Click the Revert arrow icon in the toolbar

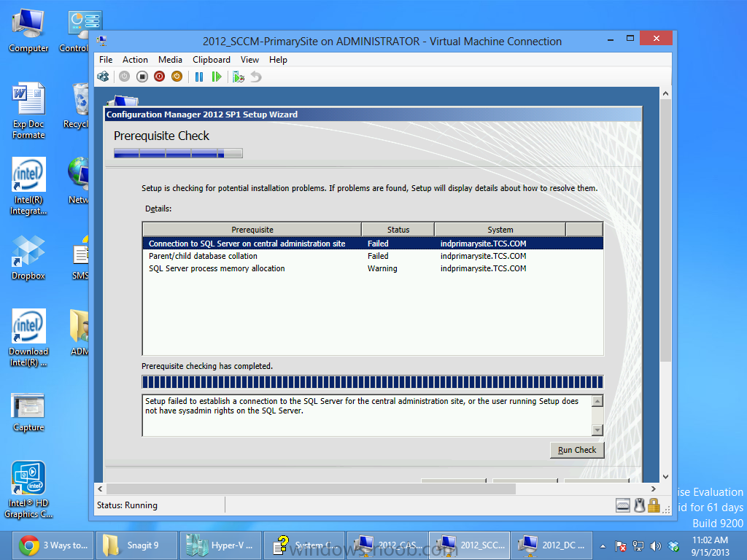pos(256,77)
